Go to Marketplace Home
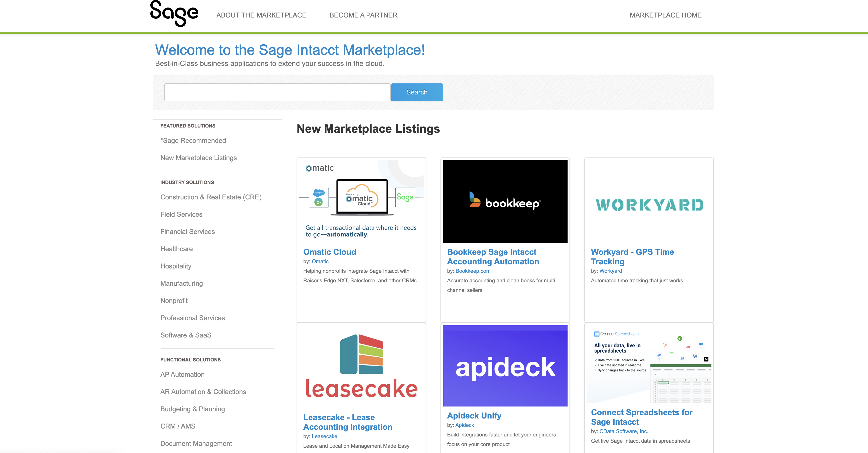 coord(665,15)
